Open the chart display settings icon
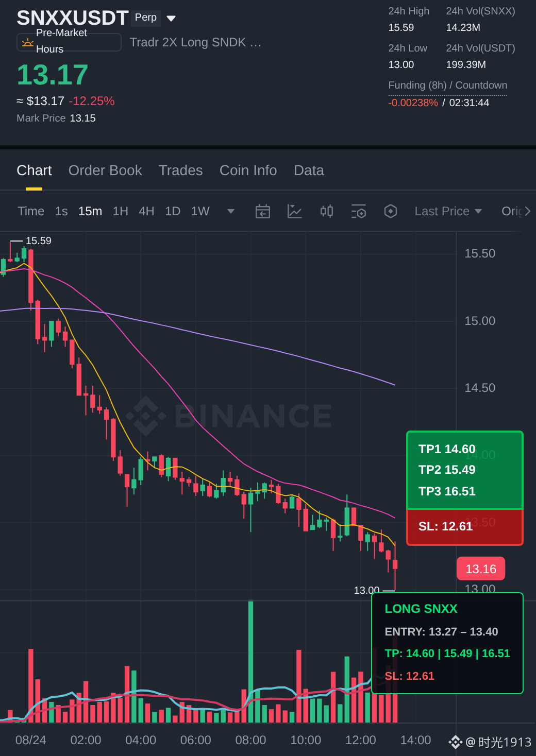This screenshot has height=756, width=536. click(359, 211)
